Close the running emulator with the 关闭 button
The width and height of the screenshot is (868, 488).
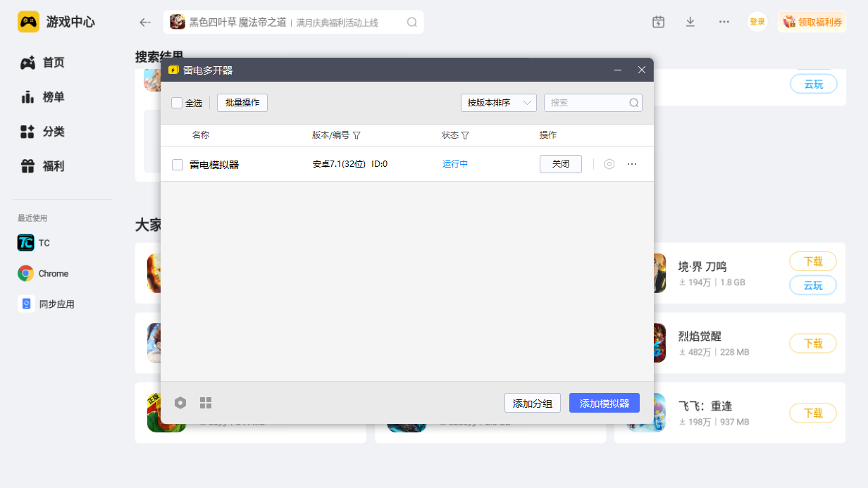(x=560, y=163)
